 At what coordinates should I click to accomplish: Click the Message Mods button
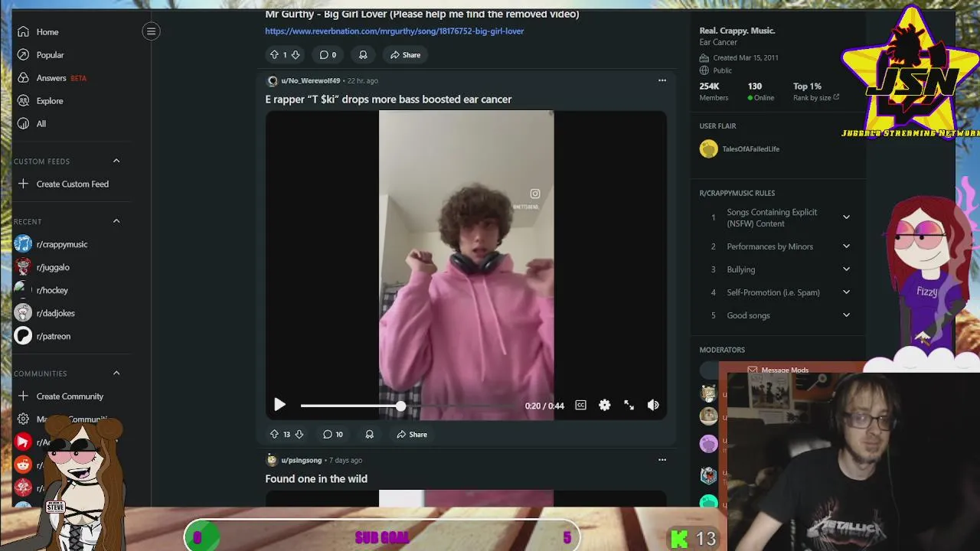[x=778, y=370]
